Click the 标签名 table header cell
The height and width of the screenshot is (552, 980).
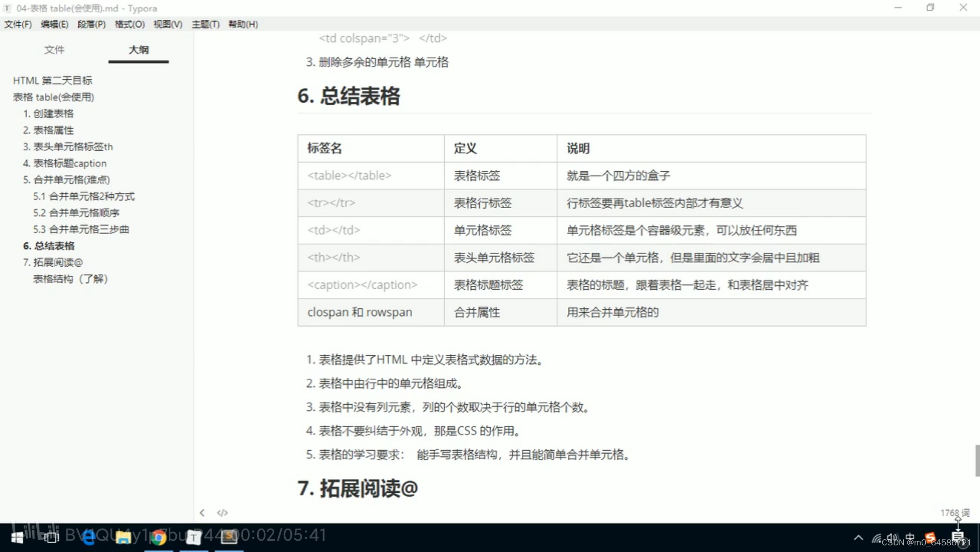click(371, 148)
